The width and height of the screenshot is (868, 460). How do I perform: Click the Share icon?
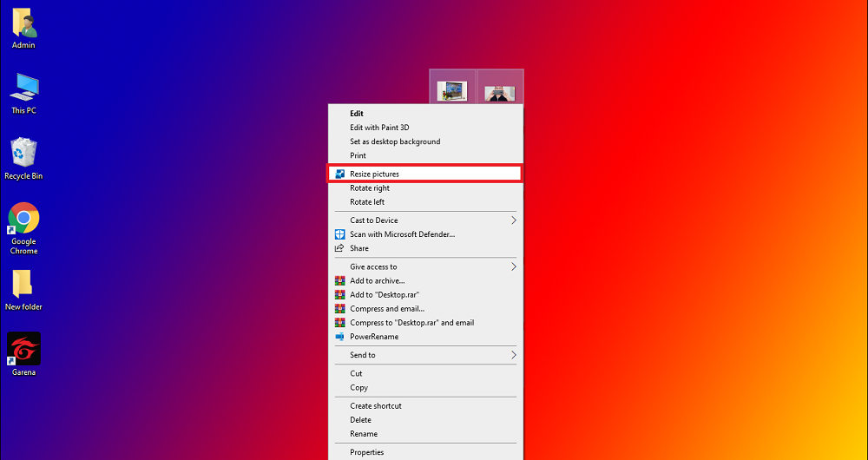tap(340, 248)
